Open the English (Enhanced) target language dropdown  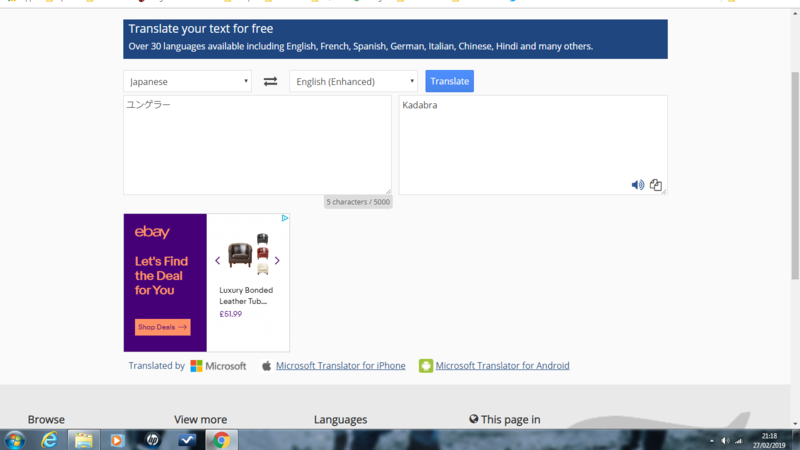point(353,81)
